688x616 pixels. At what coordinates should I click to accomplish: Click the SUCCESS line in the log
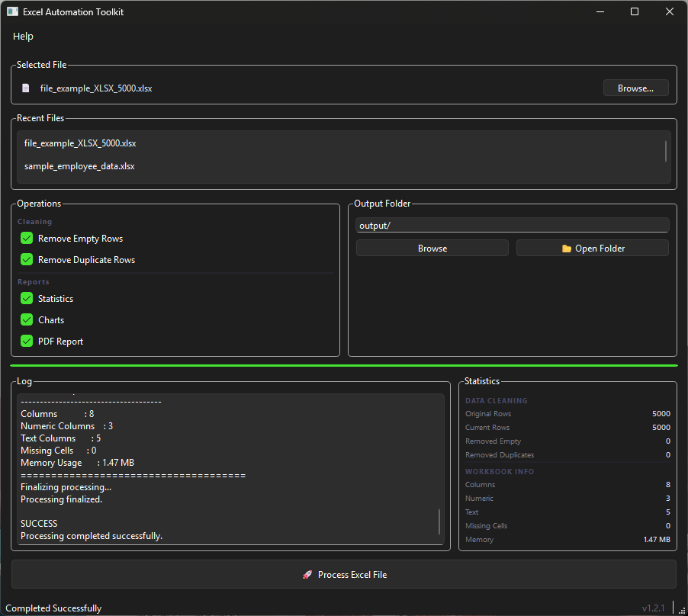point(39,524)
